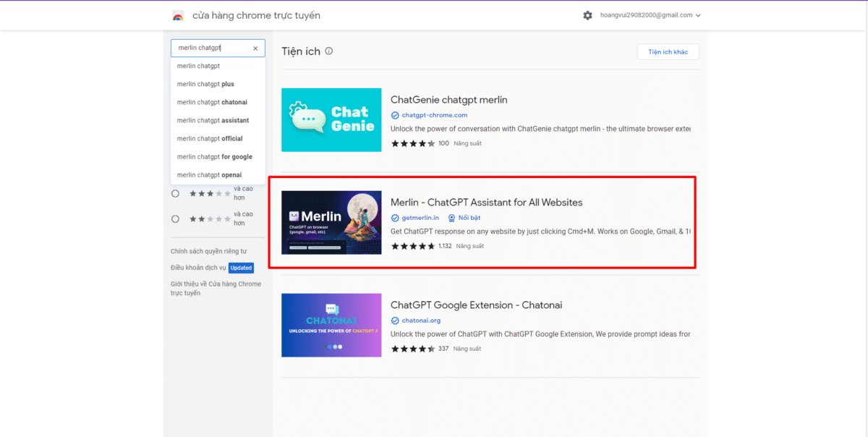Screen dimensions: 868x437
Task: Click the info icon beside Tiện ích
Action: click(x=328, y=51)
